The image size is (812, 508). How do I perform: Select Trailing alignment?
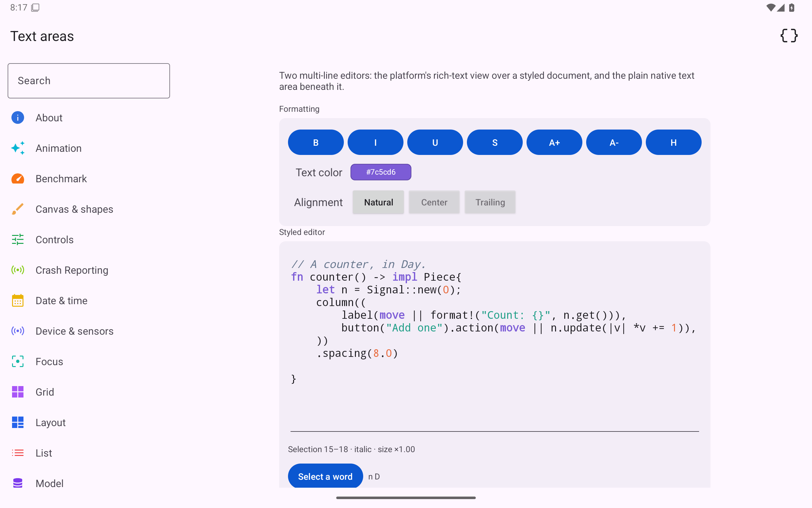[x=490, y=202]
